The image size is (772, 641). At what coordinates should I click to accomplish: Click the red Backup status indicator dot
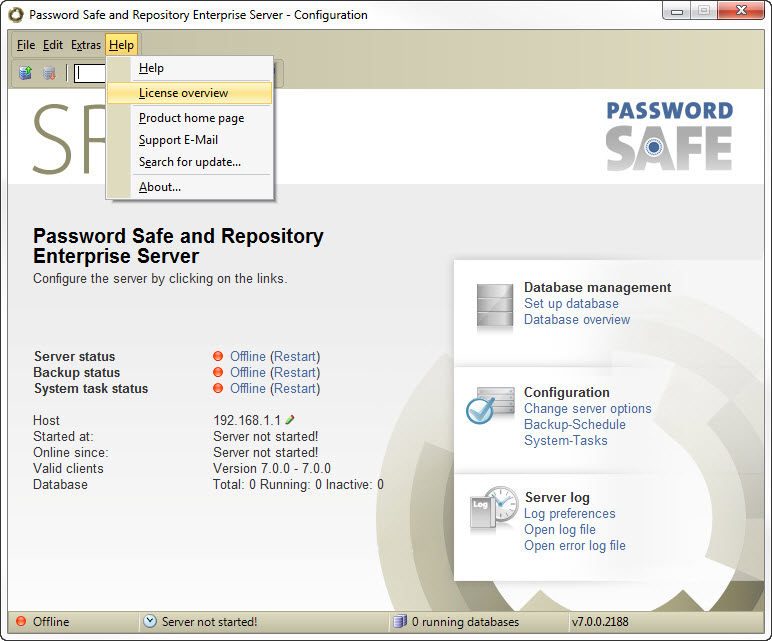218,372
